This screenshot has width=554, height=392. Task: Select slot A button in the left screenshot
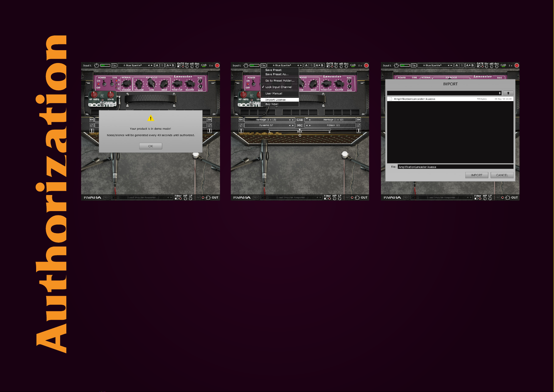pos(157,65)
